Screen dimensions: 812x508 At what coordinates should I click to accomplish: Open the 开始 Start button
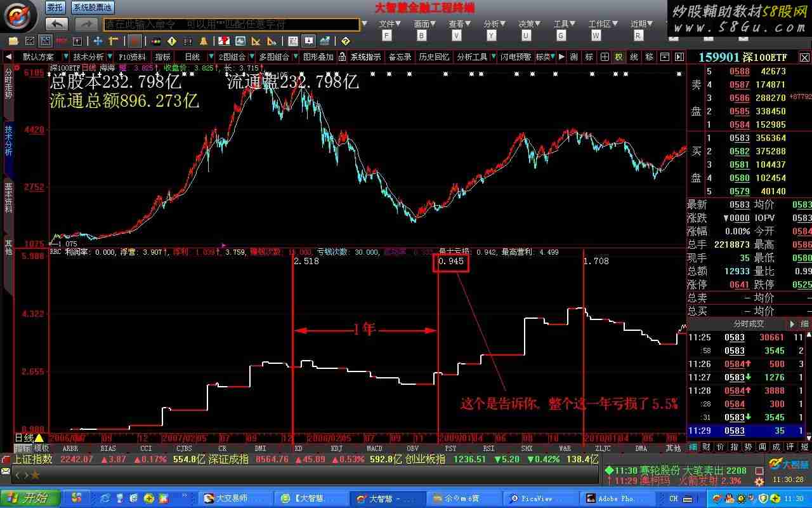pyautogui.click(x=30, y=498)
